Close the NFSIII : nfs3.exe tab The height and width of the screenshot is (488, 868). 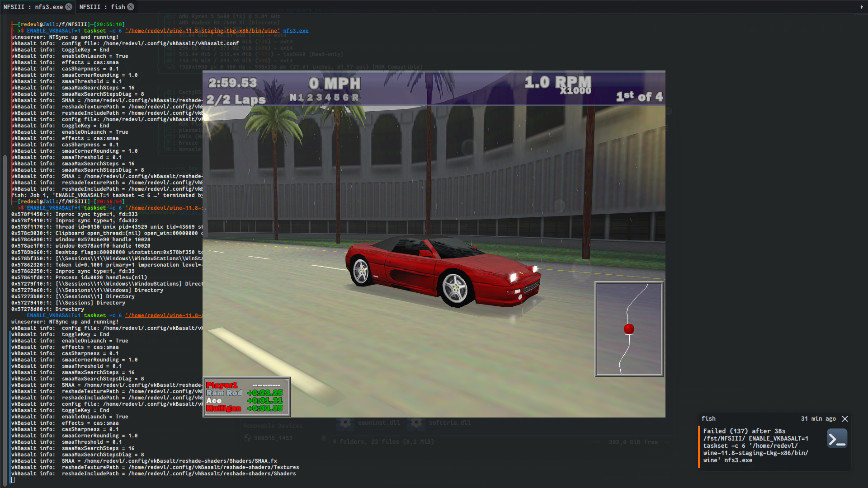point(69,7)
